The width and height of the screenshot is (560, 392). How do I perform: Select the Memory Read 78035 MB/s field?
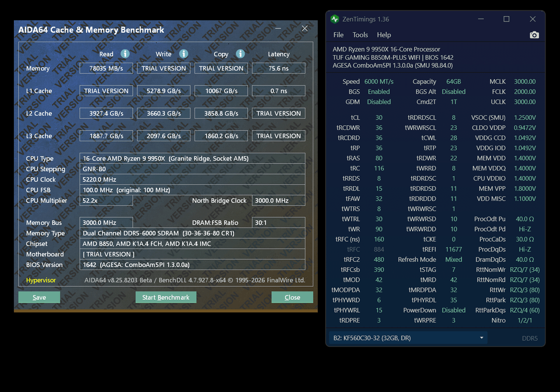(x=106, y=68)
